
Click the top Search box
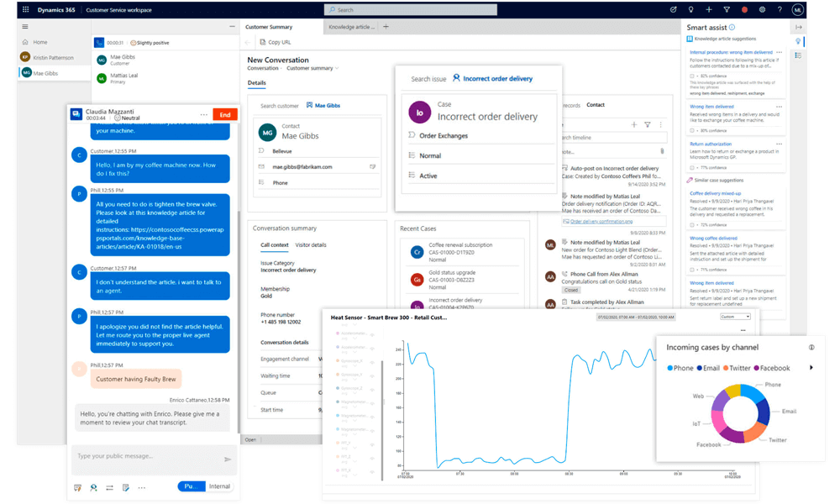click(411, 9)
